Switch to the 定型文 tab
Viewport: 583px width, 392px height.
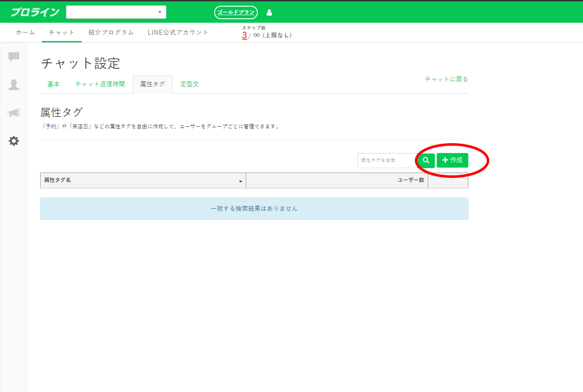(x=190, y=84)
